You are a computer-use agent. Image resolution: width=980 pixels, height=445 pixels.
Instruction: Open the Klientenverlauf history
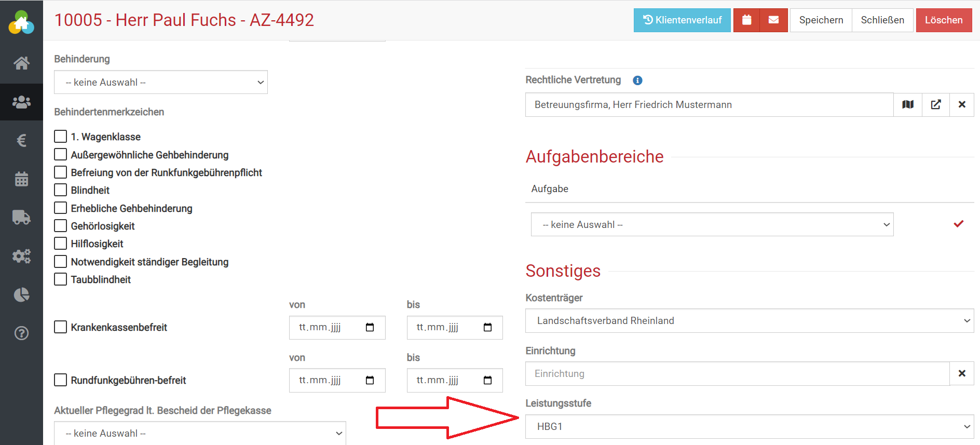click(682, 20)
